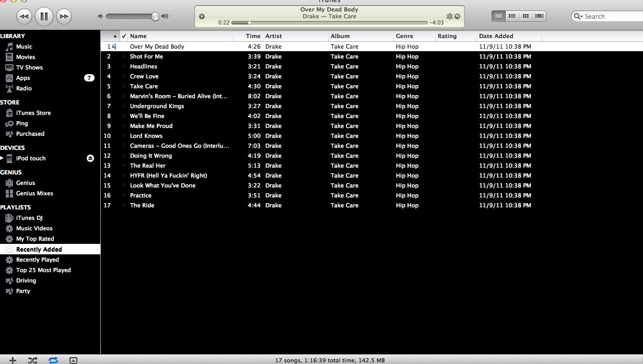Skip to the next track

[x=64, y=16]
